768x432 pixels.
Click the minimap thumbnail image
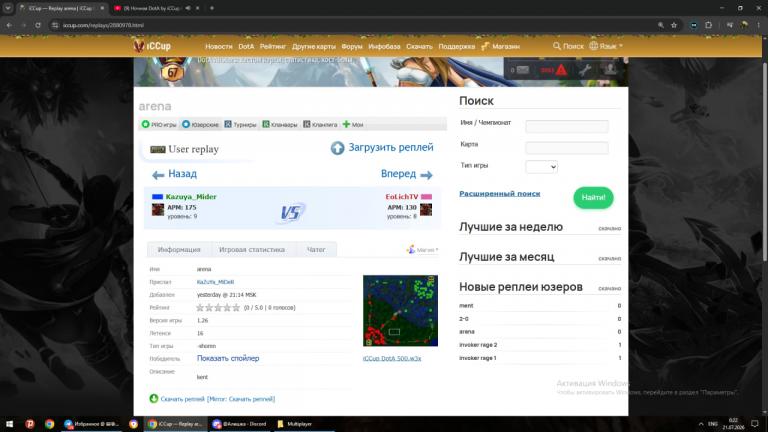pos(400,311)
